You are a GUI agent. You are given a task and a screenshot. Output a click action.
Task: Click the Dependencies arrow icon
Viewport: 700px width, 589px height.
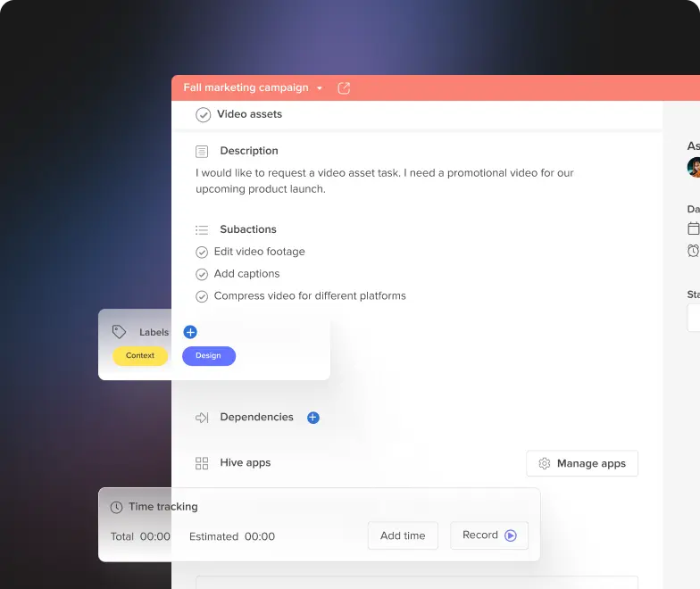pyautogui.click(x=202, y=418)
